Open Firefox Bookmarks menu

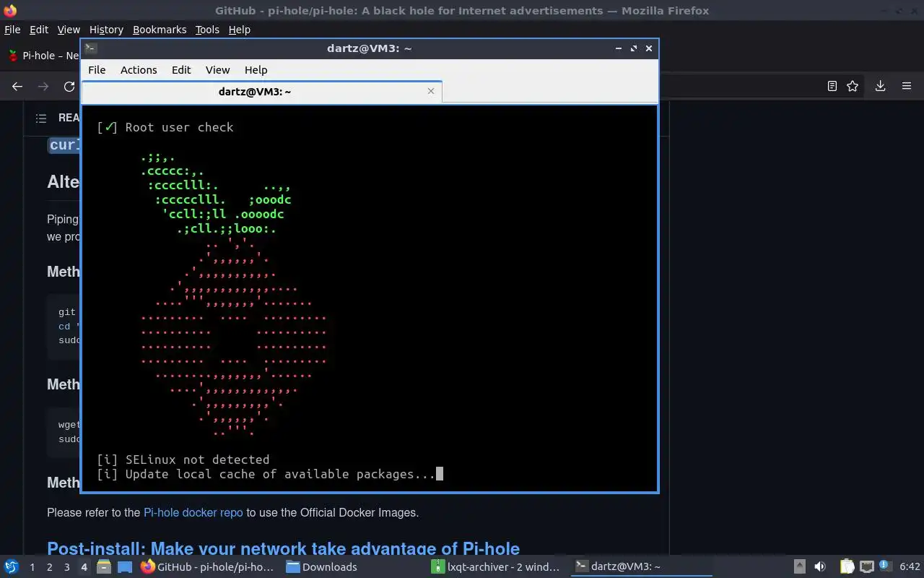[x=160, y=30]
